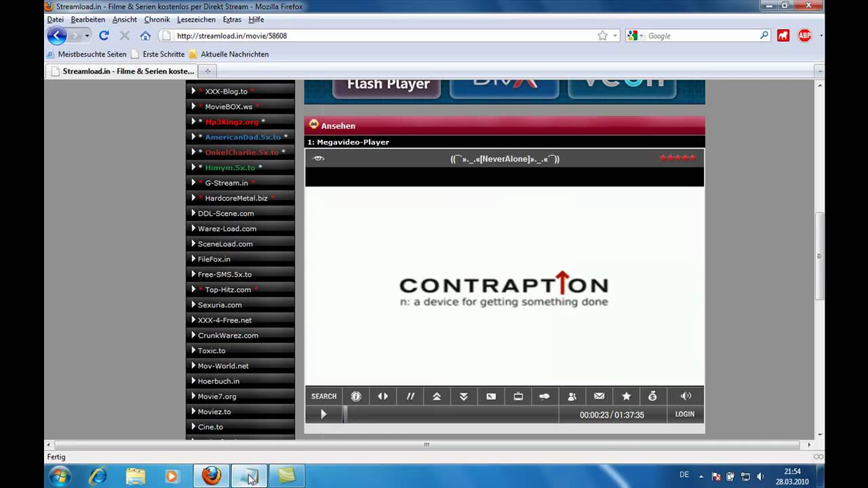Click the double up-chevron player icon
Screen dimensions: 868x488
(x=437, y=396)
